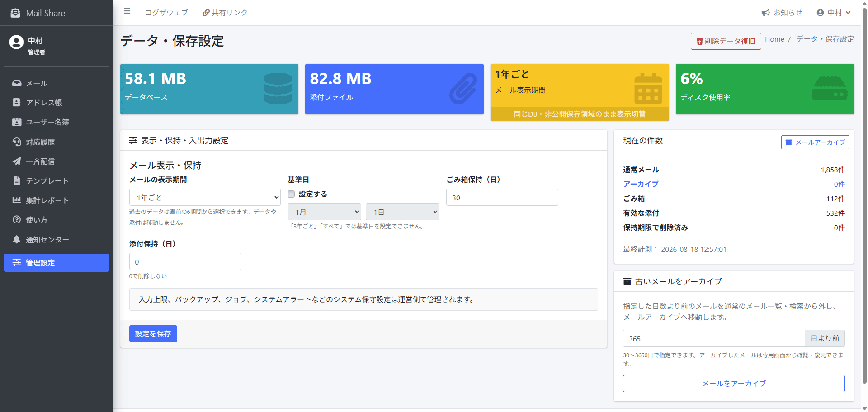
Task: Click the アーカイブ link in 現在の件数
Action: pyautogui.click(x=641, y=184)
